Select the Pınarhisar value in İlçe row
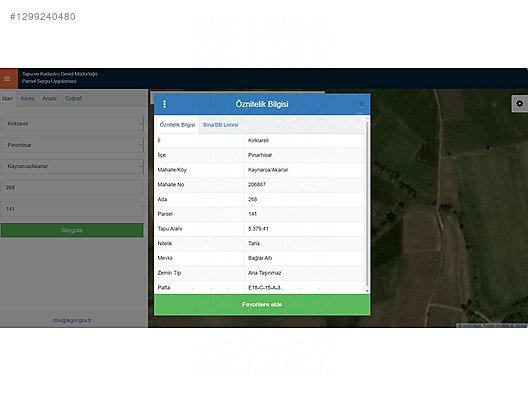The image size is (528, 396). pyautogui.click(x=260, y=155)
